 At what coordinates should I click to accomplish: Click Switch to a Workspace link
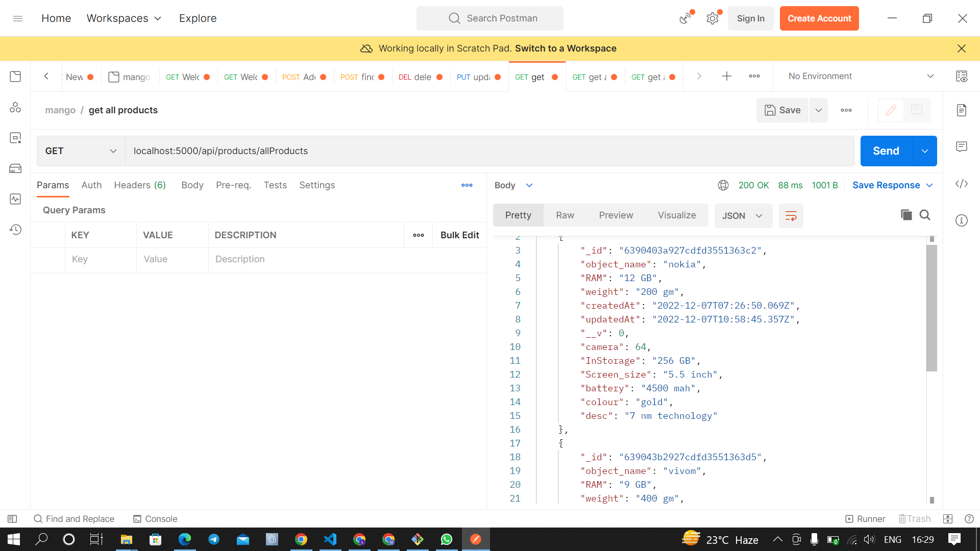[566, 48]
